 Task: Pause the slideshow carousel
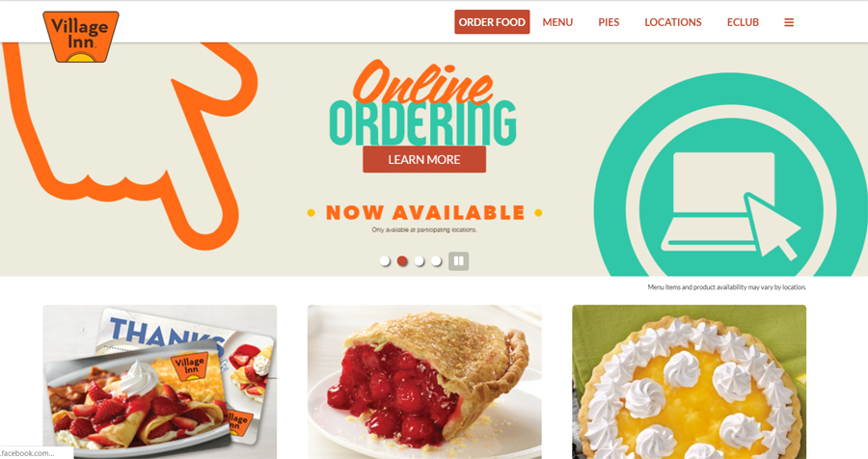[458, 260]
